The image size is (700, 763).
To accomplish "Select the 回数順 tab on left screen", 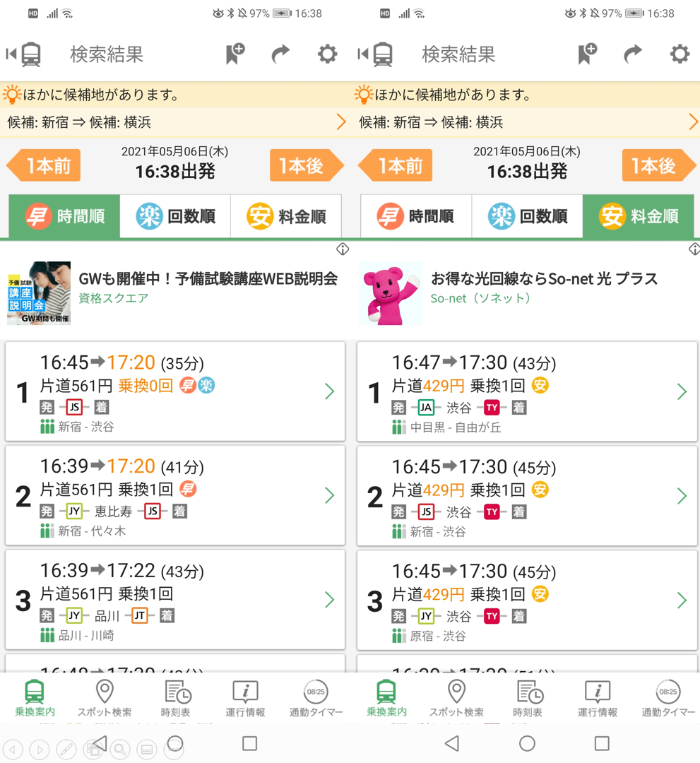I will tap(175, 216).
